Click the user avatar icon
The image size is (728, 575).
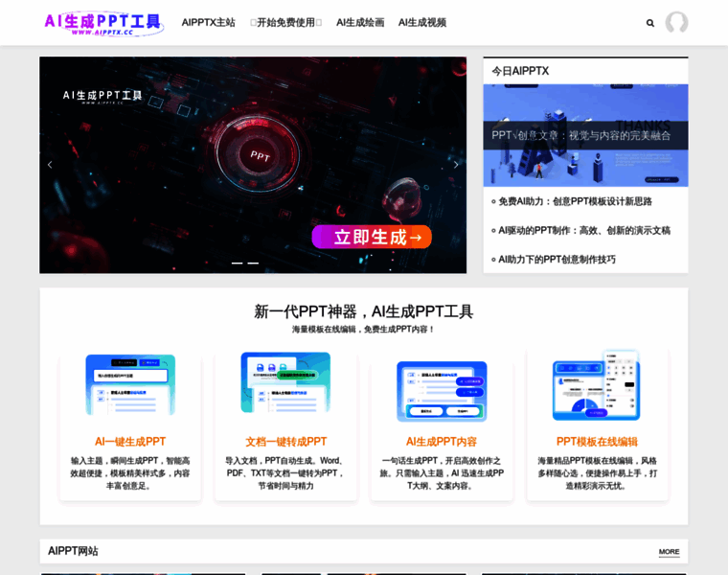pos(676,23)
